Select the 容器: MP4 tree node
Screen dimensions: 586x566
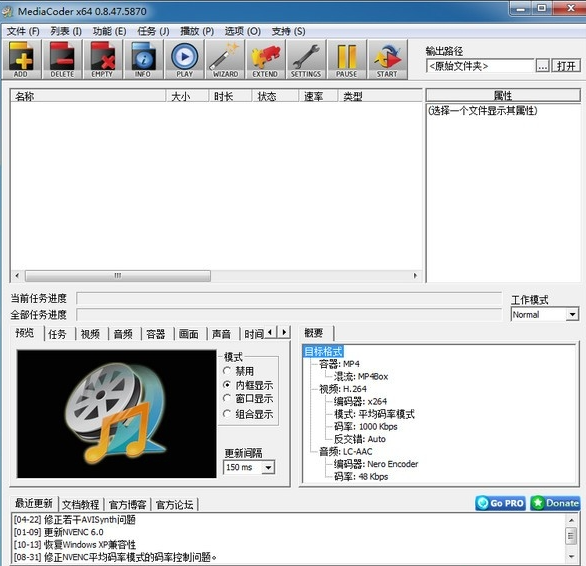click(339, 364)
